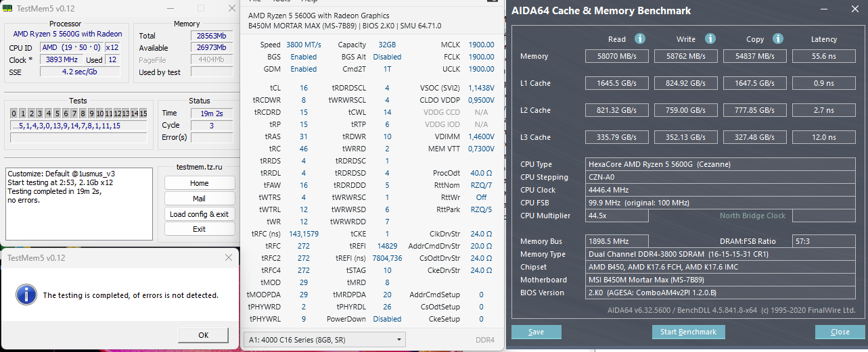Click the Home button in TestMem5
The image size is (868, 352).
199,183
